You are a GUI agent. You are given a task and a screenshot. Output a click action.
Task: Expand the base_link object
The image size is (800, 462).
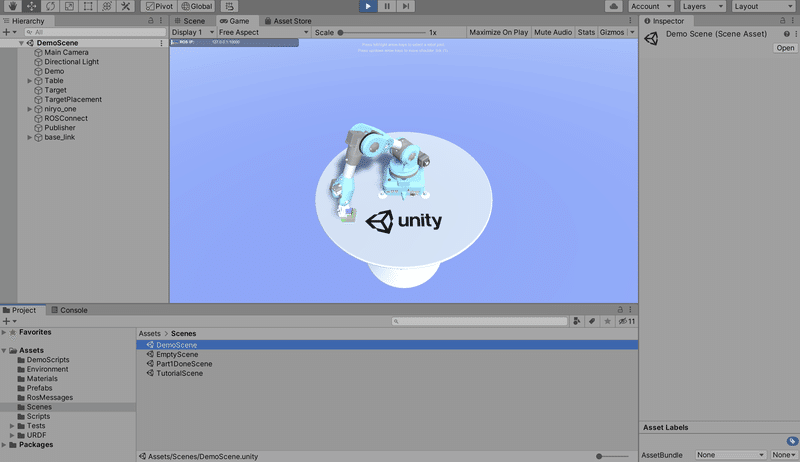(x=30, y=137)
